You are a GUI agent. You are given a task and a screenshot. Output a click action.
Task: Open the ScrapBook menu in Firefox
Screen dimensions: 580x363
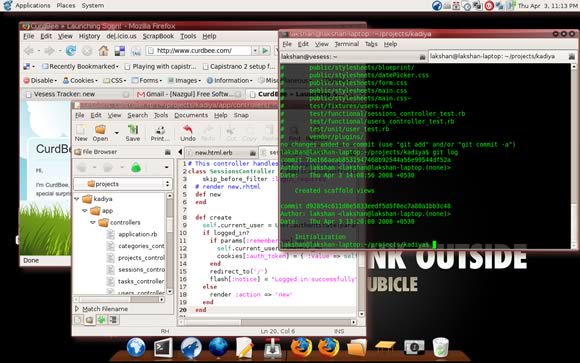158,36
